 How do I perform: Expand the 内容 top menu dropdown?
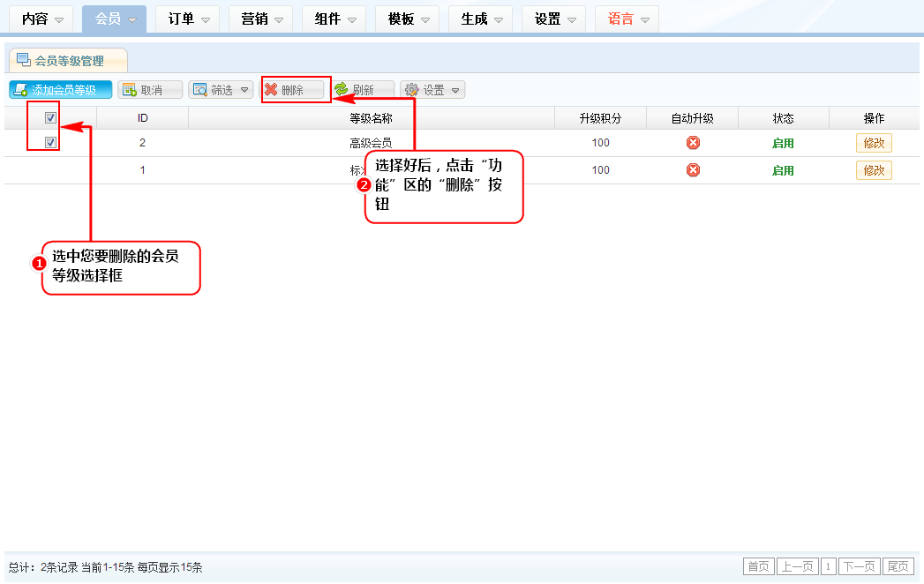[59, 19]
